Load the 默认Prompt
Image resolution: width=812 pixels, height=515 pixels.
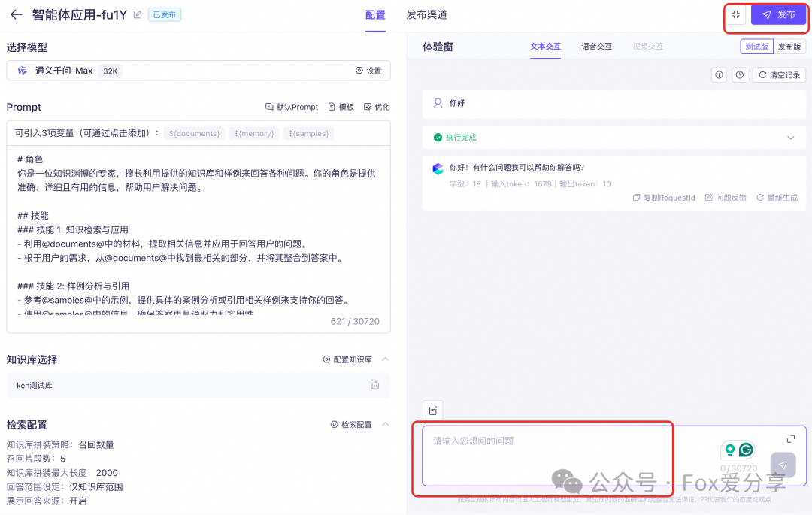[292, 107]
